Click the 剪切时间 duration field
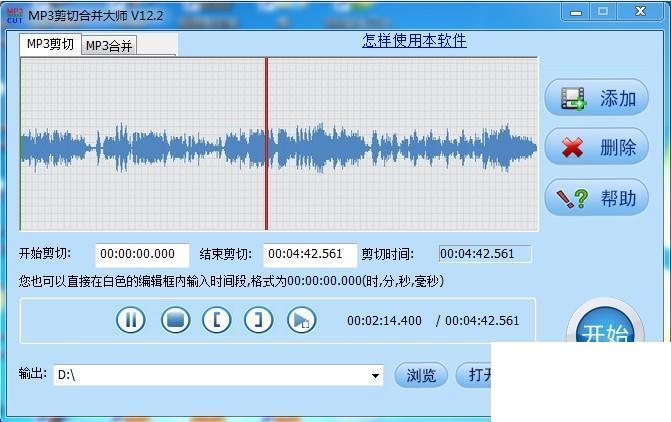Image resolution: width=671 pixels, height=422 pixels. 485,254
